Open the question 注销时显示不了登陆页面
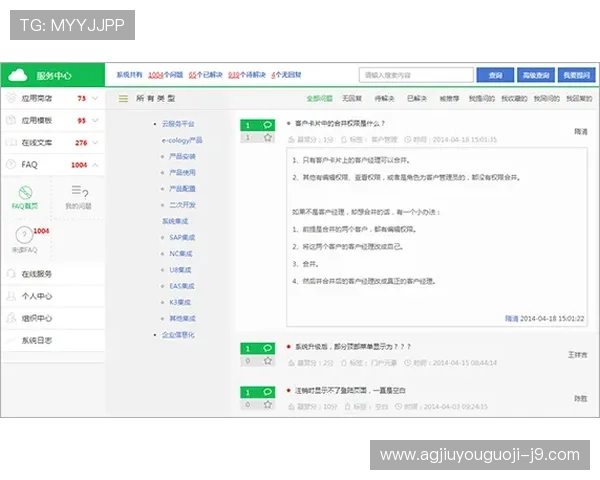This screenshot has height=480, width=600. 350,390
